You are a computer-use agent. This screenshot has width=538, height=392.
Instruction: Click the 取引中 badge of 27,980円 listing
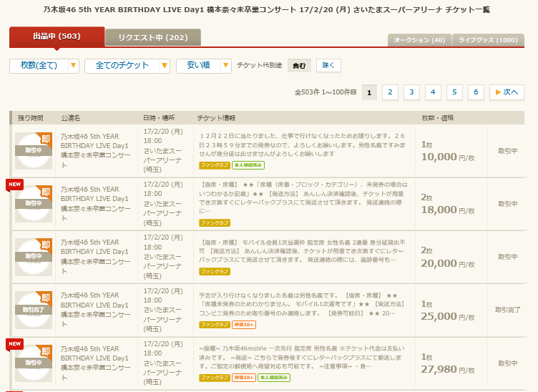click(34, 363)
